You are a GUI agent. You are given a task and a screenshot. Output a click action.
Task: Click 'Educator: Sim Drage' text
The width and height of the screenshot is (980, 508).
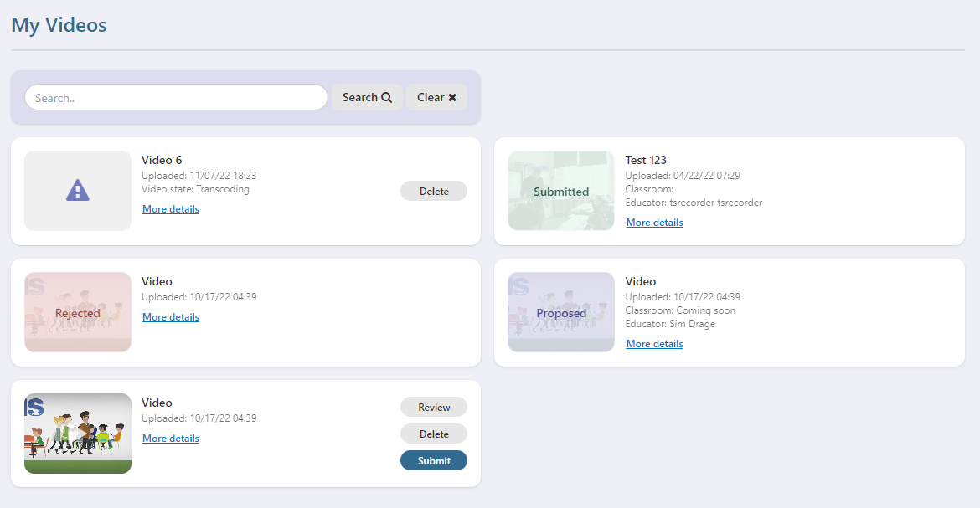(670, 324)
